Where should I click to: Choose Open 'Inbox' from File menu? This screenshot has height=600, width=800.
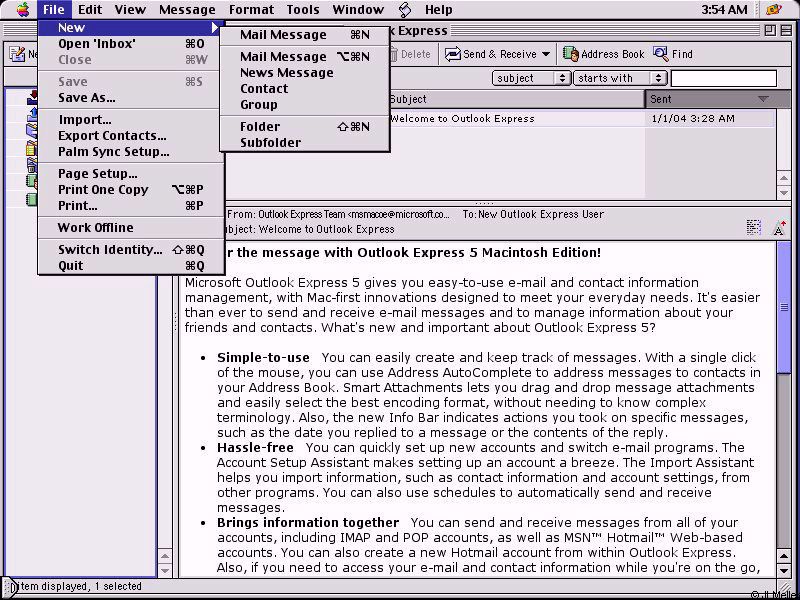click(131, 44)
